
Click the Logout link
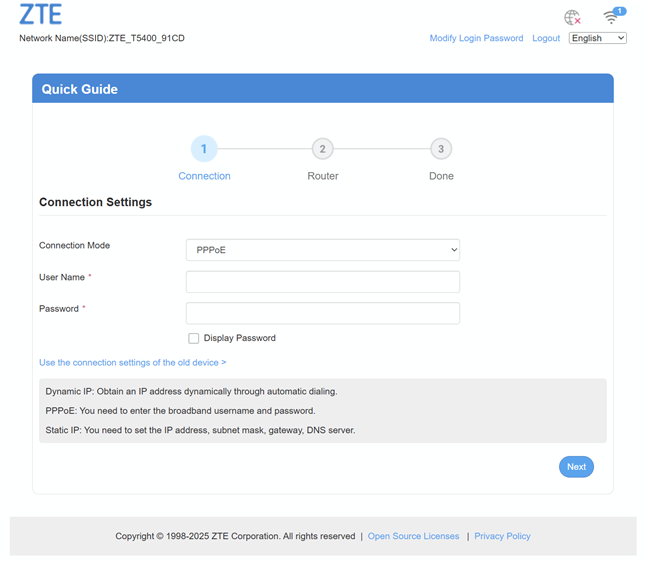coord(546,38)
